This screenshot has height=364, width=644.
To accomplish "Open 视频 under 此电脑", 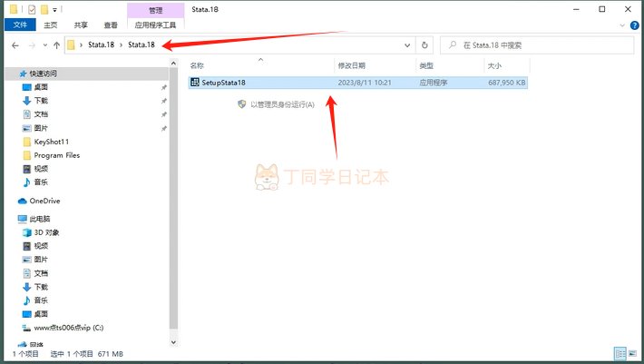I will (41, 246).
